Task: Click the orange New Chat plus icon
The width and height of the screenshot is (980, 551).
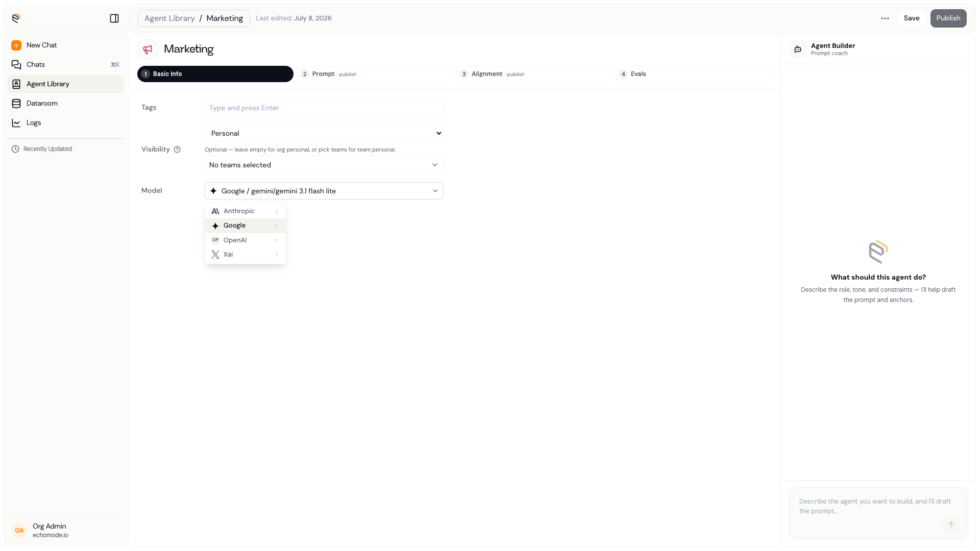Action: [x=16, y=45]
